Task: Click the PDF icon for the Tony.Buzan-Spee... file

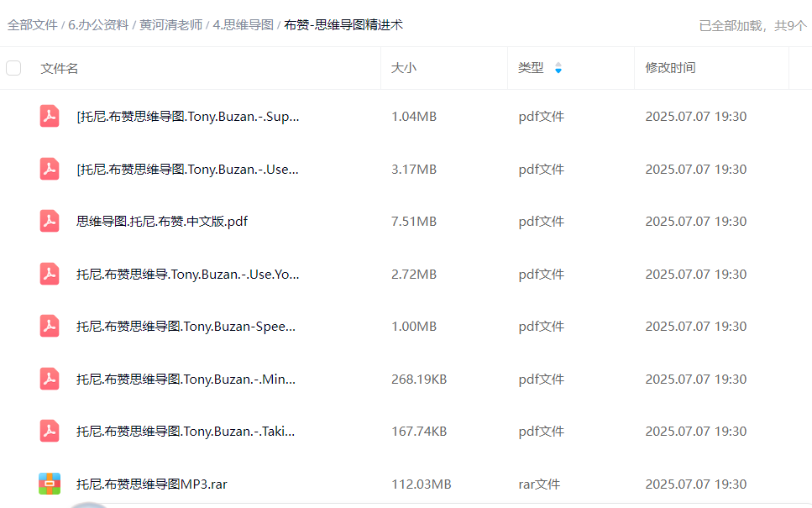Action: tap(50, 327)
